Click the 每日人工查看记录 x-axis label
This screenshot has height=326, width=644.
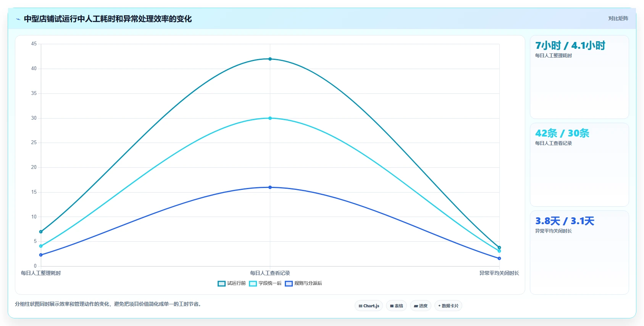pyautogui.click(x=270, y=273)
